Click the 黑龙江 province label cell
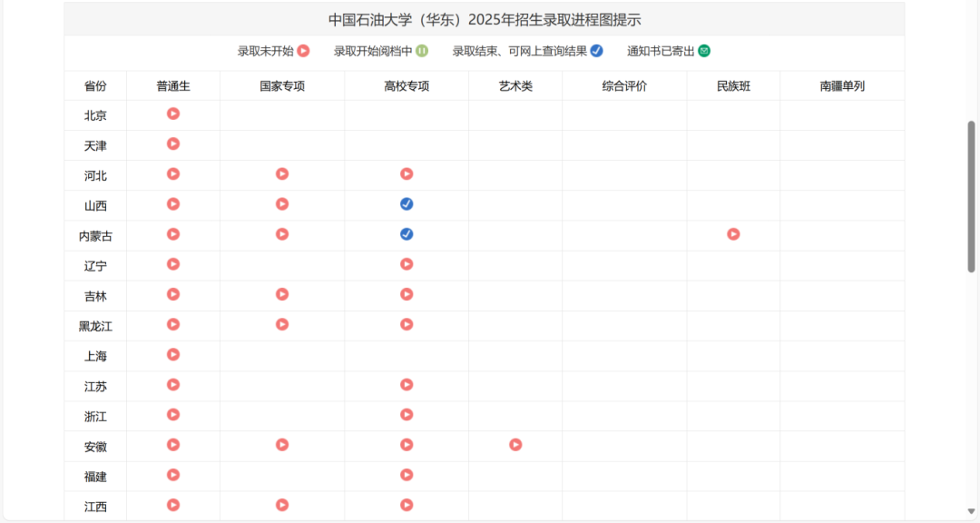 click(x=94, y=325)
